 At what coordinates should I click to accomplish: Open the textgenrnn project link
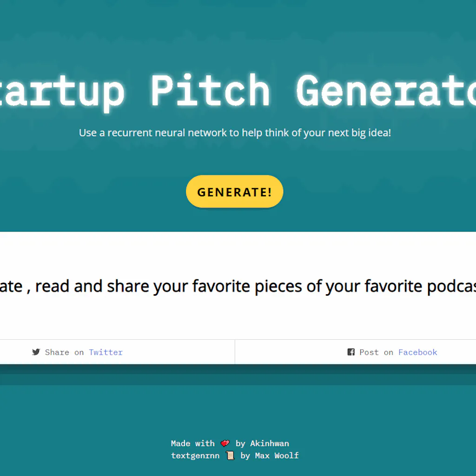coord(195,456)
